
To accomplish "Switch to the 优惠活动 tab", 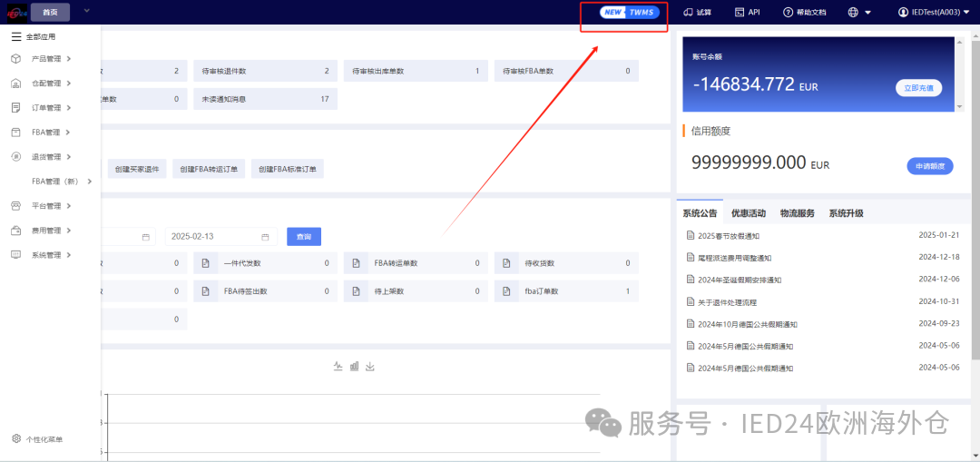I will point(749,213).
